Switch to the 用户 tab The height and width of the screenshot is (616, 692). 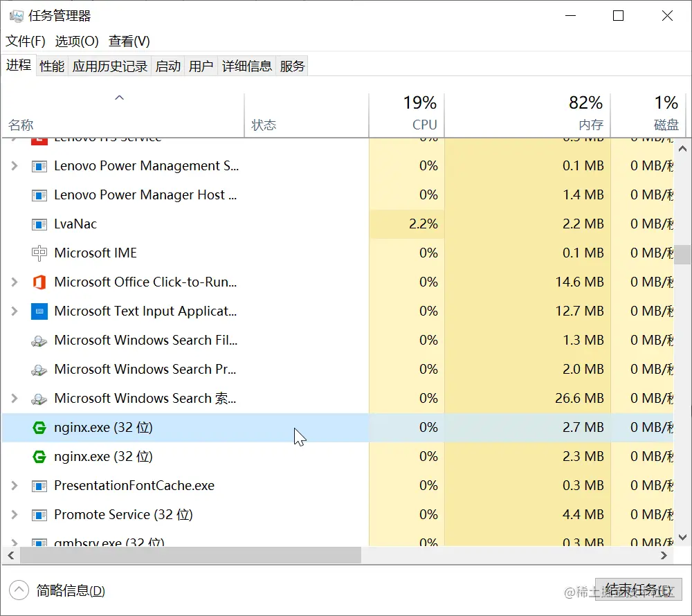click(x=201, y=66)
